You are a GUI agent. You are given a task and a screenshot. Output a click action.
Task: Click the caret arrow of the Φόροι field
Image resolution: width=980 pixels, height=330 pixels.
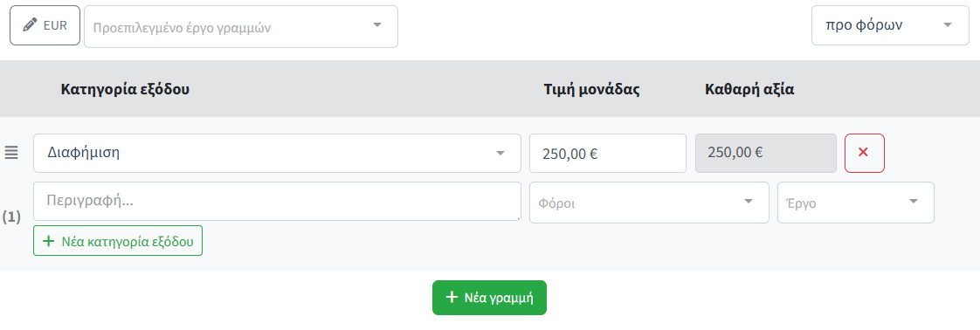pyautogui.click(x=749, y=202)
